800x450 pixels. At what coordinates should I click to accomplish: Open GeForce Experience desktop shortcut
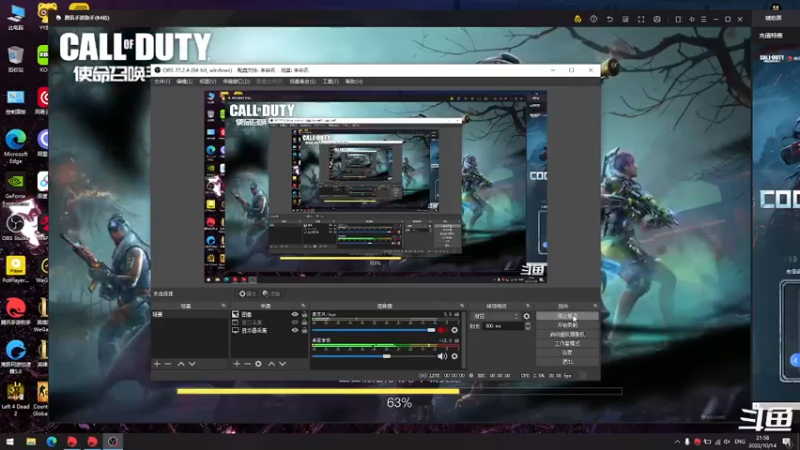click(x=15, y=189)
